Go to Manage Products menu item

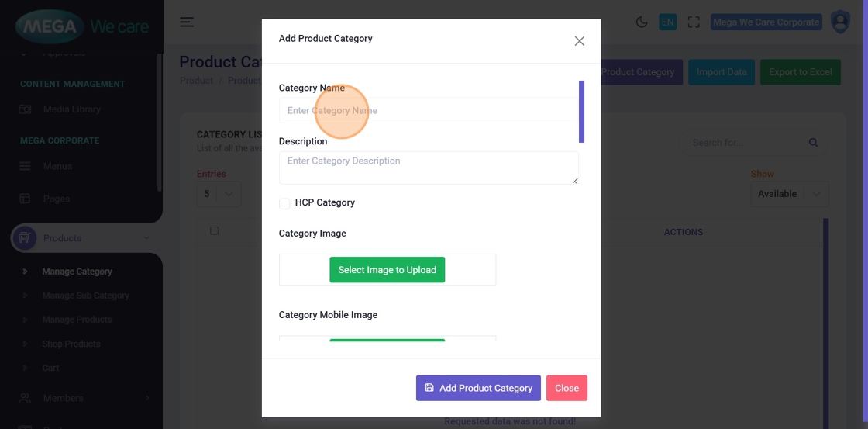(77, 320)
